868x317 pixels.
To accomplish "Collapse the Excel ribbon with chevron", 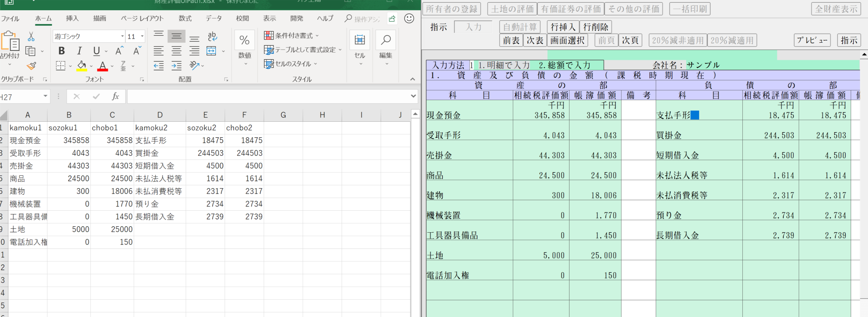I will [412, 79].
